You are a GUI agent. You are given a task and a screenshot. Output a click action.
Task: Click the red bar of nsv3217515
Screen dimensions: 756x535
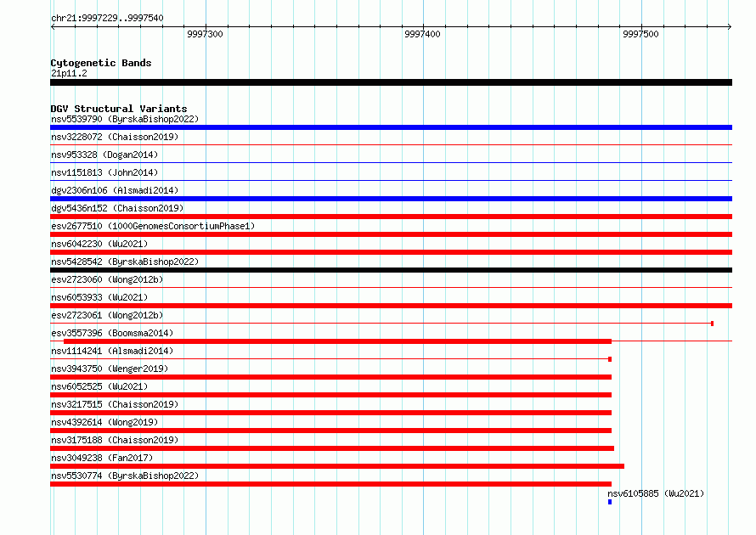point(330,413)
